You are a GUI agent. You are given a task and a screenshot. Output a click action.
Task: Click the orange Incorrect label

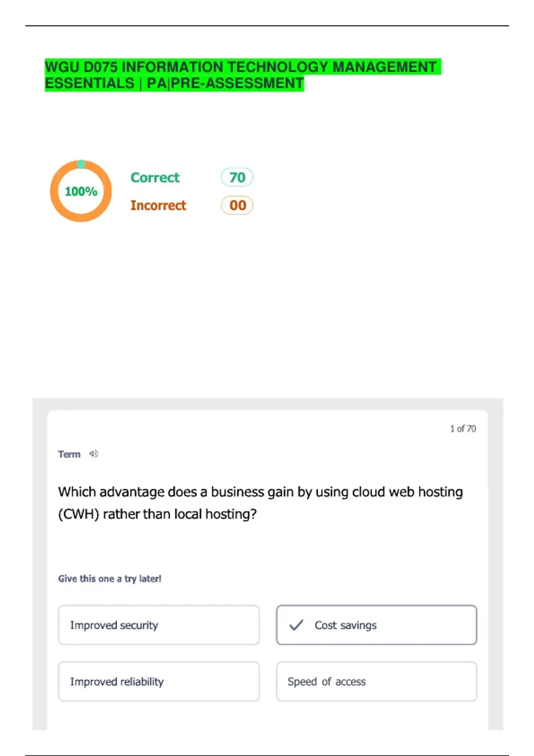(x=158, y=205)
